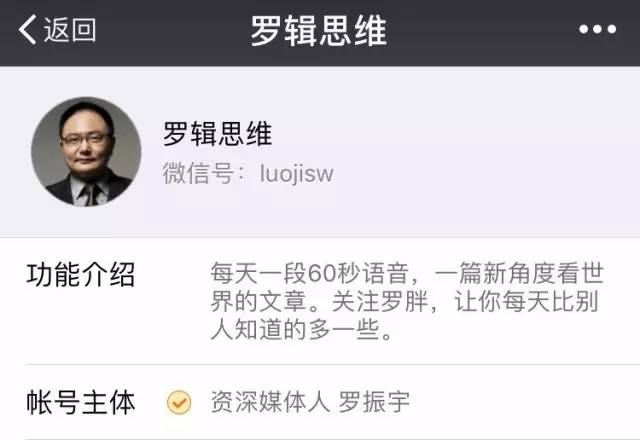Tap the 返回 back text
Image resolution: width=640 pixels, height=440 pixels.
click(70, 30)
